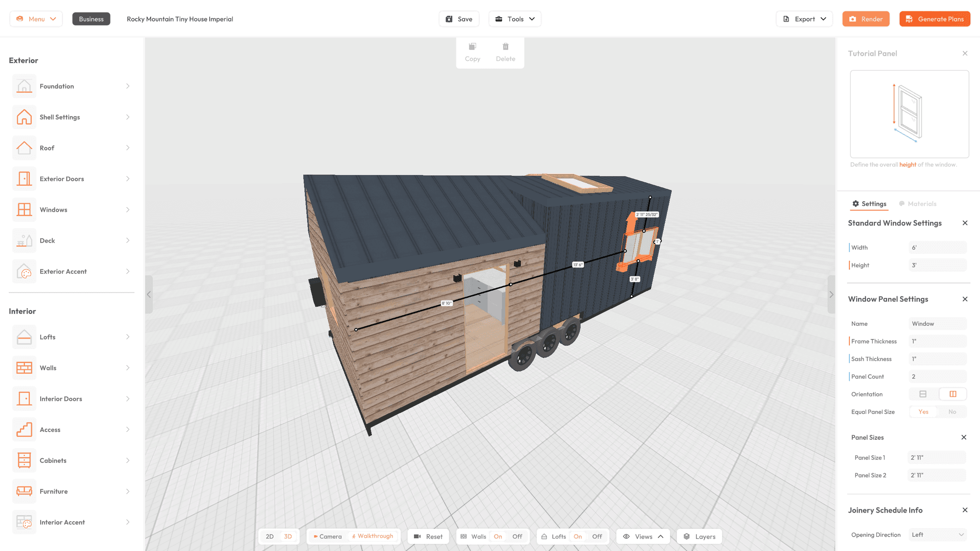Turn Walls visibility Off

click(x=516, y=536)
